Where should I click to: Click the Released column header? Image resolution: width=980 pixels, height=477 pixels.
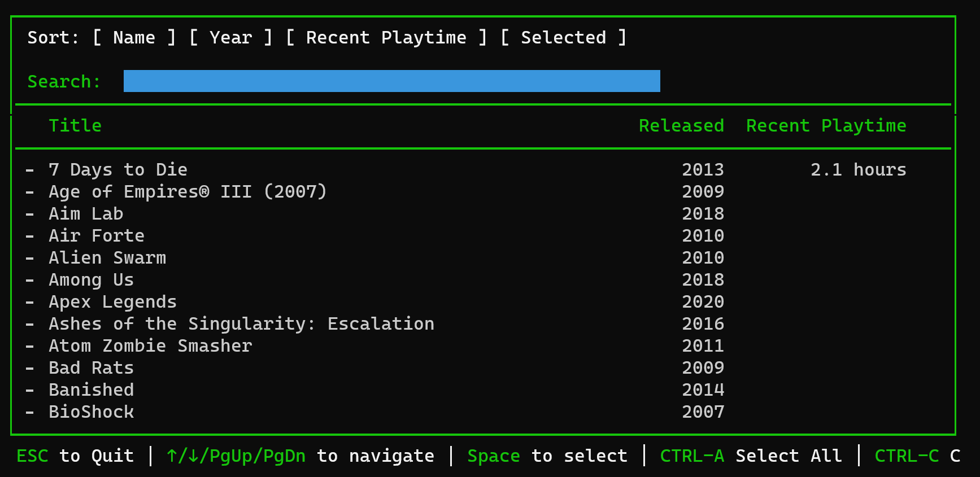coord(681,125)
